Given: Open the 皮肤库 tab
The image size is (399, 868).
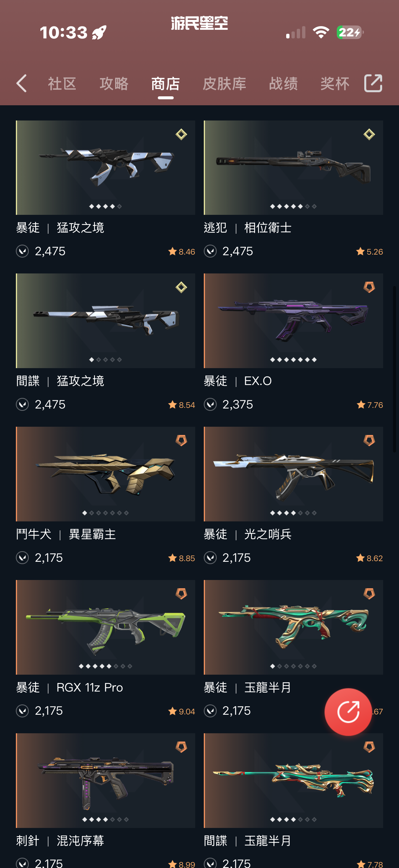Looking at the screenshot, I should (x=224, y=83).
